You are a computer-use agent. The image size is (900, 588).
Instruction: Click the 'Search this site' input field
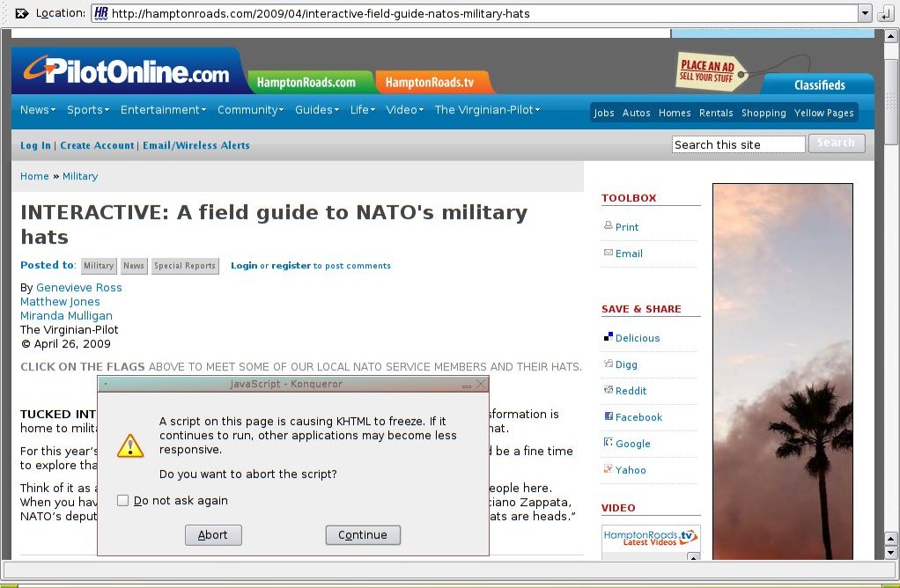tap(738, 144)
